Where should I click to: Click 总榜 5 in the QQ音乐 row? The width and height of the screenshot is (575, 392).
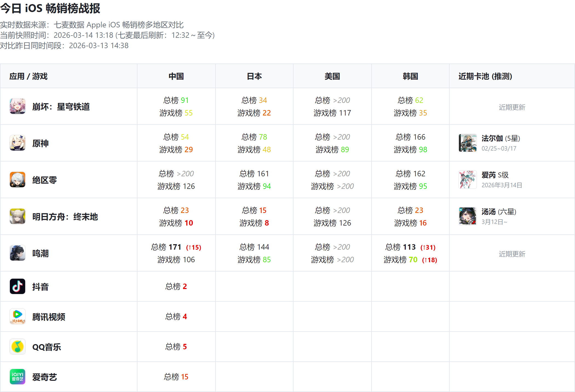tap(176, 347)
